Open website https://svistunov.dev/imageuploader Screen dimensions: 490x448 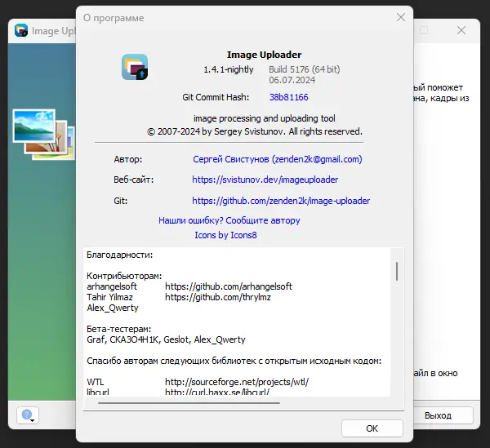pos(265,180)
